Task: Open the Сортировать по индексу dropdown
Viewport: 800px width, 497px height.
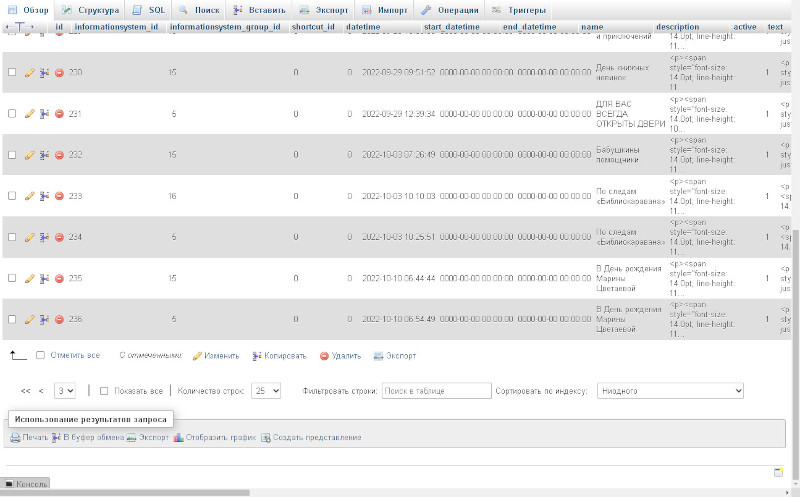Action: click(x=670, y=391)
